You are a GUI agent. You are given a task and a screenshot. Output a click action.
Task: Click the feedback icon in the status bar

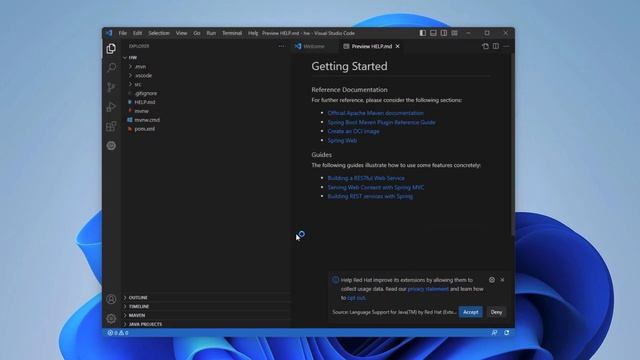coord(494,333)
